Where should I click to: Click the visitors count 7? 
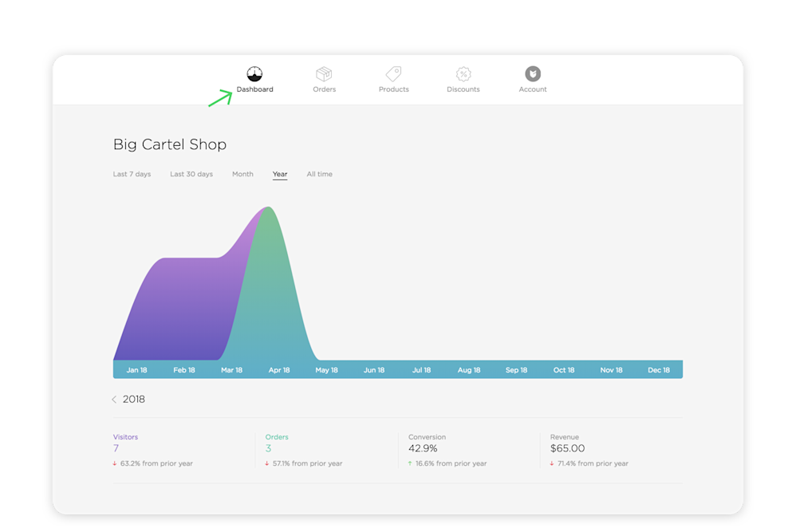click(x=116, y=448)
